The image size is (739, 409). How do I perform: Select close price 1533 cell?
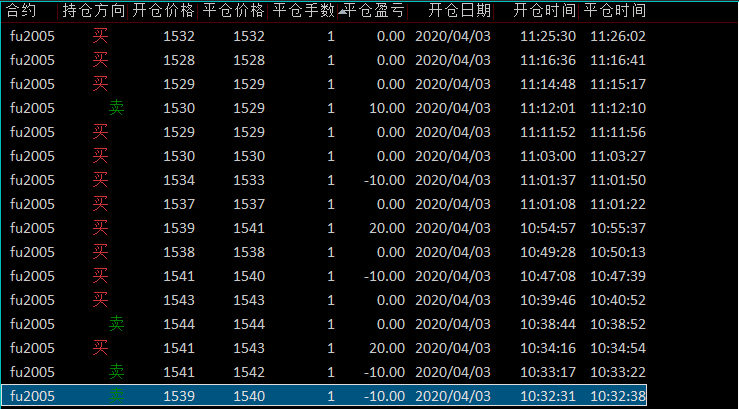tap(249, 180)
